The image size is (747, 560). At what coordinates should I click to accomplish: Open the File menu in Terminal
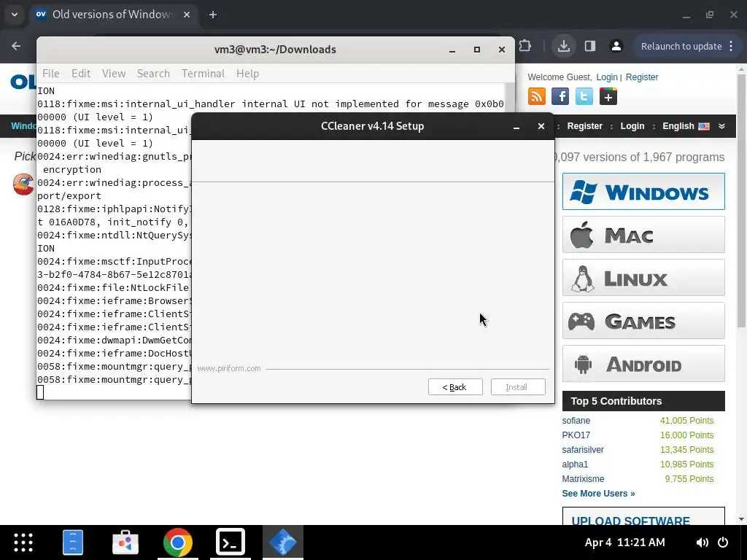click(51, 74)
